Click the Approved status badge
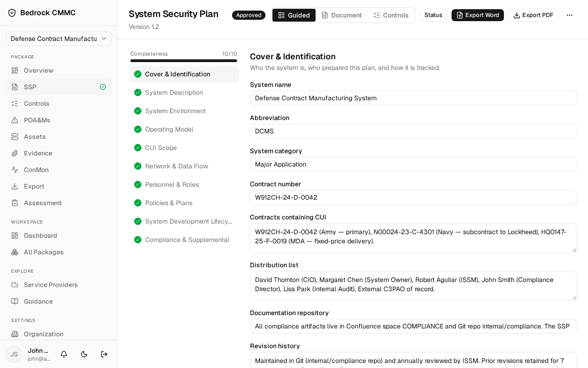Viewport: 588px width, 368px height. (249, 15)
